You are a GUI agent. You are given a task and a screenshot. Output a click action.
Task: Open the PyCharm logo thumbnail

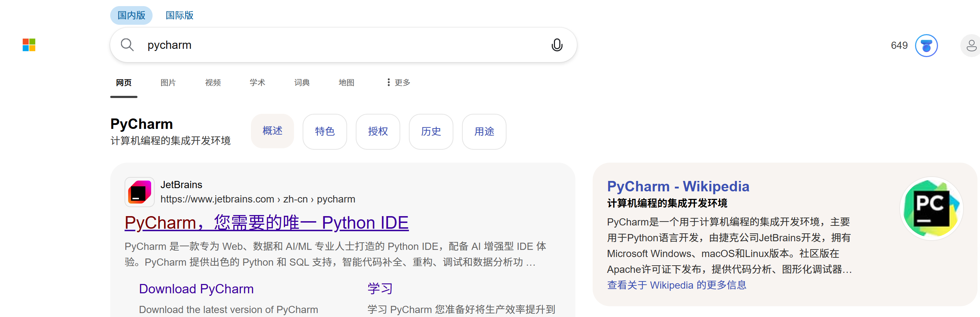[931, 208]
